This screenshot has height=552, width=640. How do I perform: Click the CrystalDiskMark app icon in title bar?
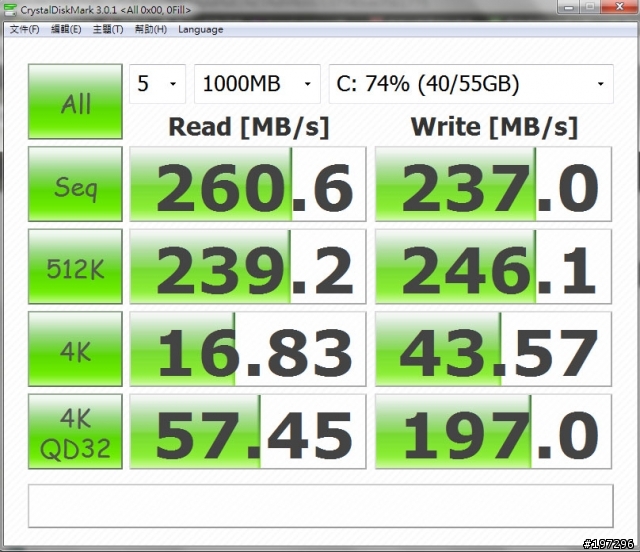[10, 9]
